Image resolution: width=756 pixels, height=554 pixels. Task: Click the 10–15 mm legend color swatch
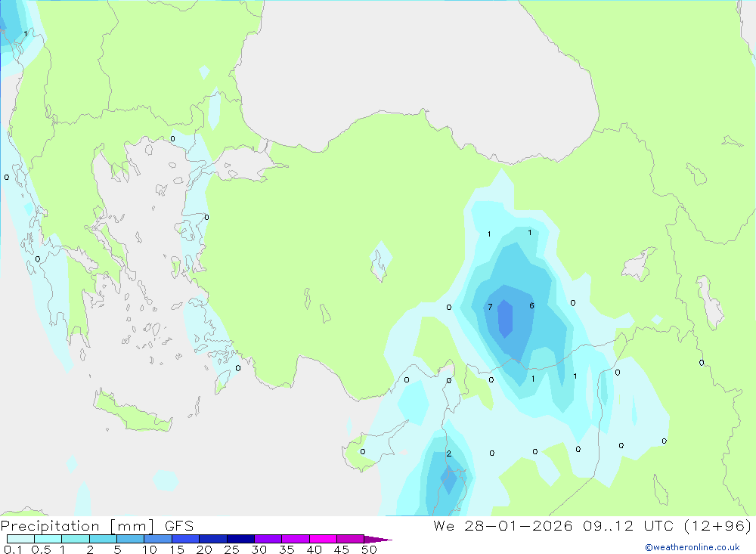click(x=158, y=539)
